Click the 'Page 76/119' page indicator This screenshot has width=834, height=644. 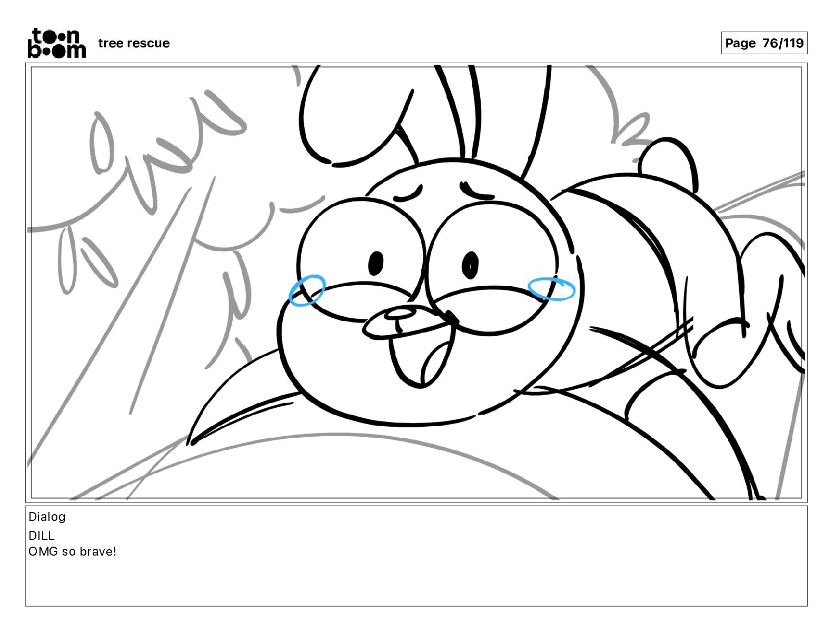(764, 43)
